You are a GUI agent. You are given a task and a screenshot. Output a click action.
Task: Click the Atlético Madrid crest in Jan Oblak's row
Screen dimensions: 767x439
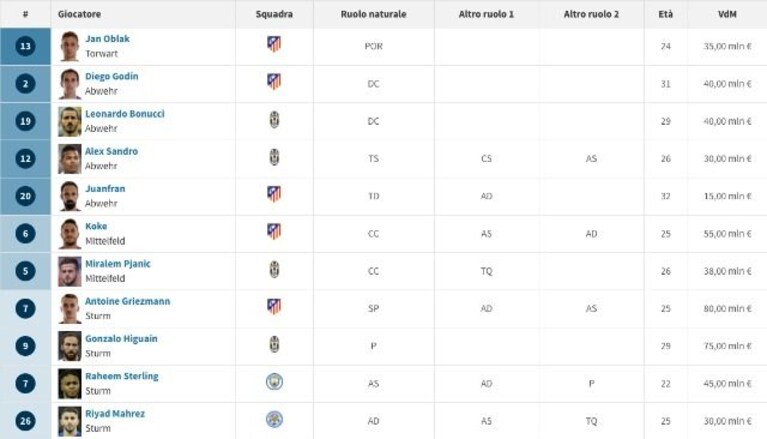point(274,44)
